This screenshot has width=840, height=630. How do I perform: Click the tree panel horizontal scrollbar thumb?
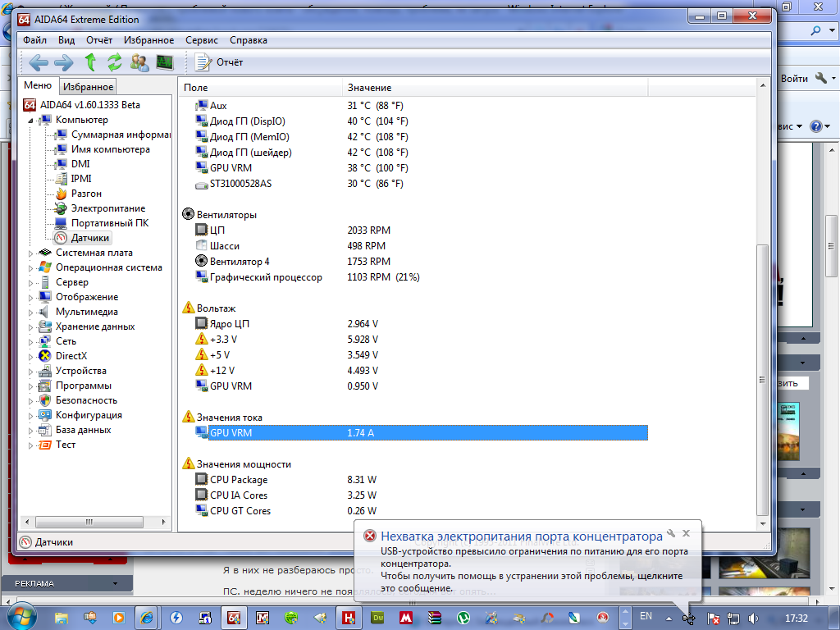89,522
